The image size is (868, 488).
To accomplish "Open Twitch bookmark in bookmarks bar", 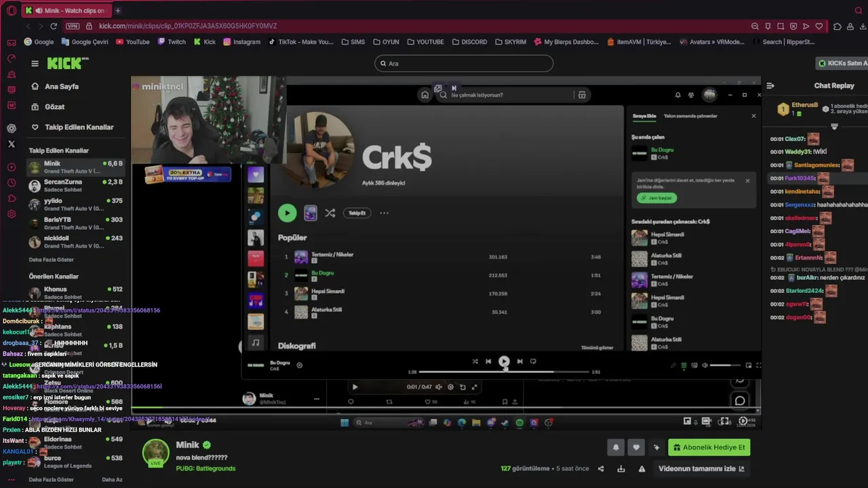I will click(x=172, y=41).
